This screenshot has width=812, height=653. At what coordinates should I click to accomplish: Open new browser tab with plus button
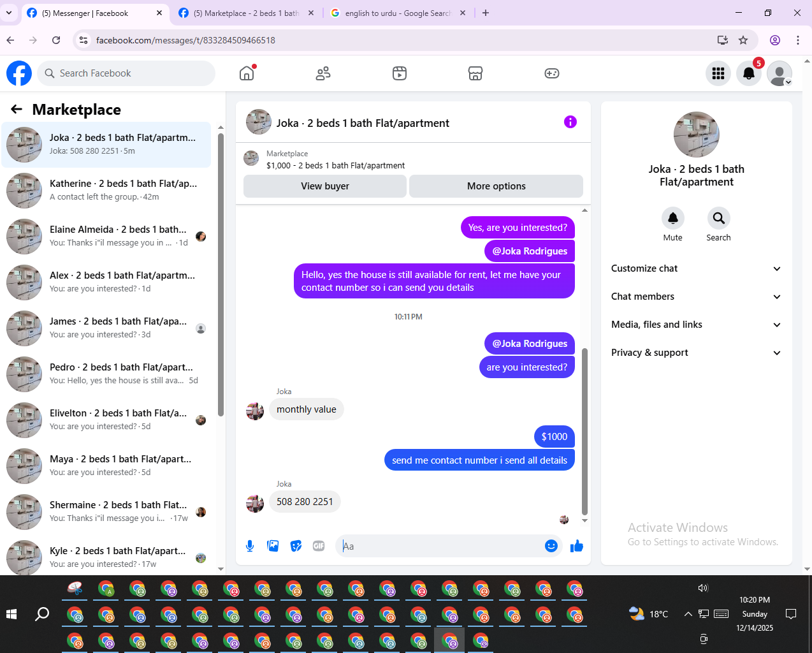(x=486, y=13)
